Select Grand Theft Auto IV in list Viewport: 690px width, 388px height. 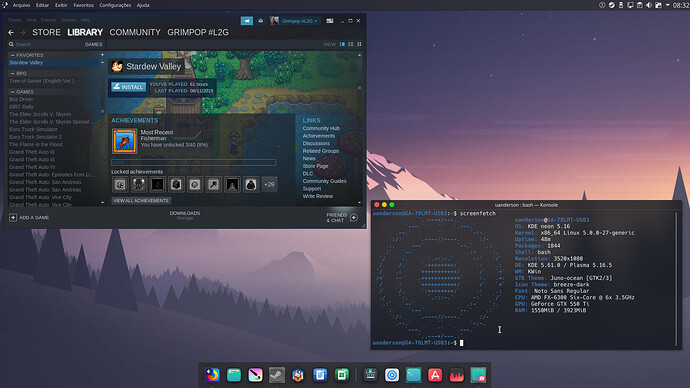32,167
